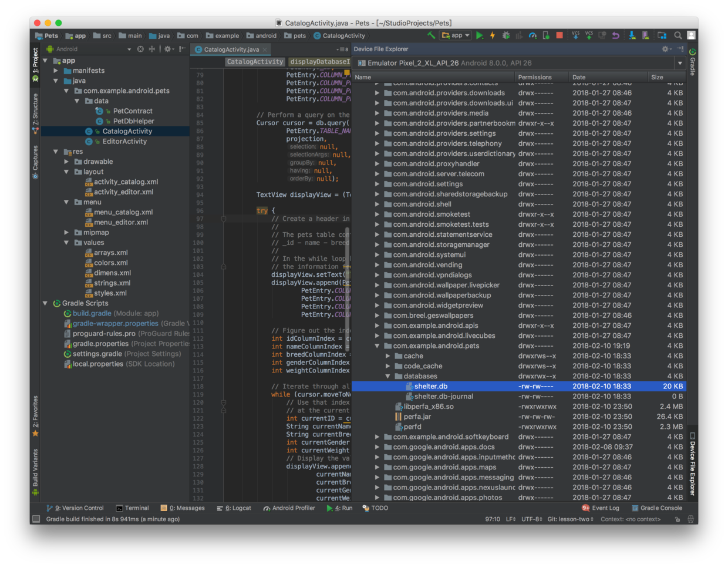This screenshot has width=728, height=567.
Task: Click the Make Project hammer icon
Action: pos(432,35)
